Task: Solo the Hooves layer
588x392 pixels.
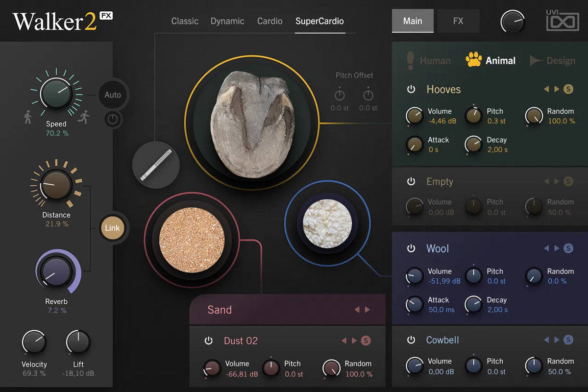Action: coord(568,89)
